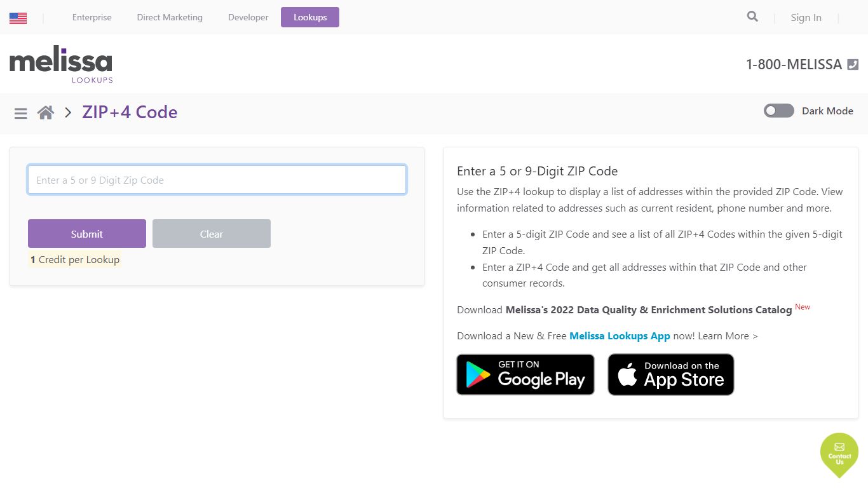
Task: Click the 'Dark Mode' label text
Action: click(x=827, y=111)
